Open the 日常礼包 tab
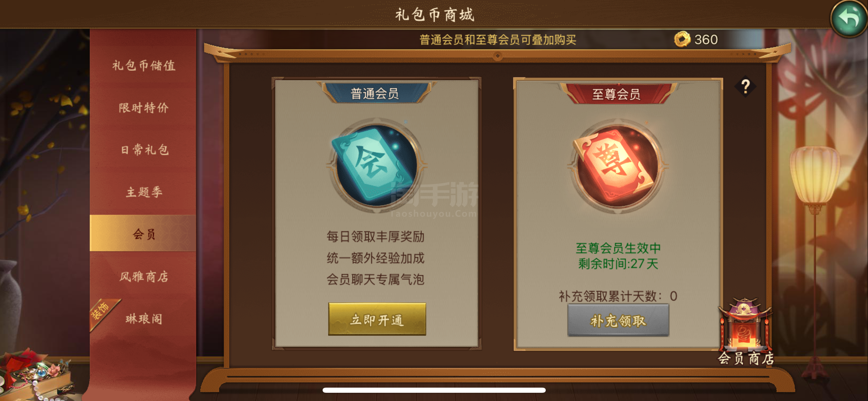 (143, 150)
